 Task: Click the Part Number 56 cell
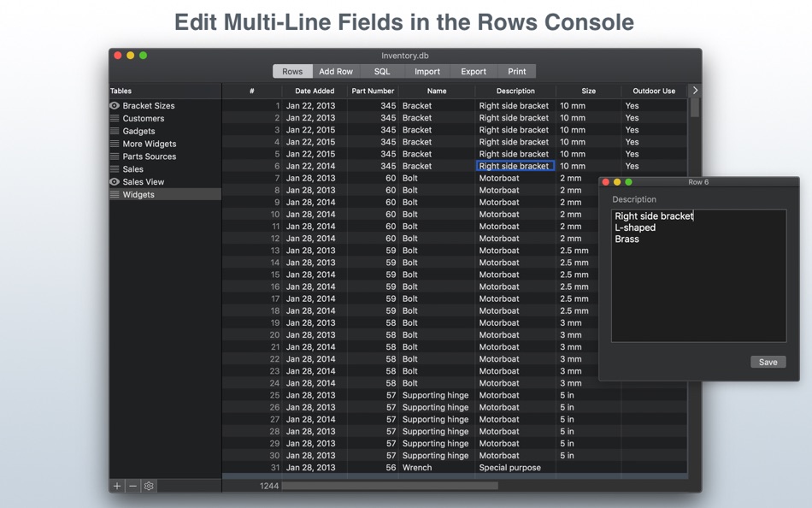pos(373,468)
